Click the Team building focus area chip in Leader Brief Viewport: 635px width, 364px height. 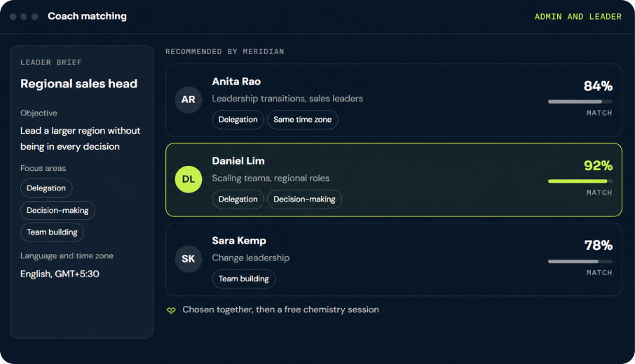53,232
